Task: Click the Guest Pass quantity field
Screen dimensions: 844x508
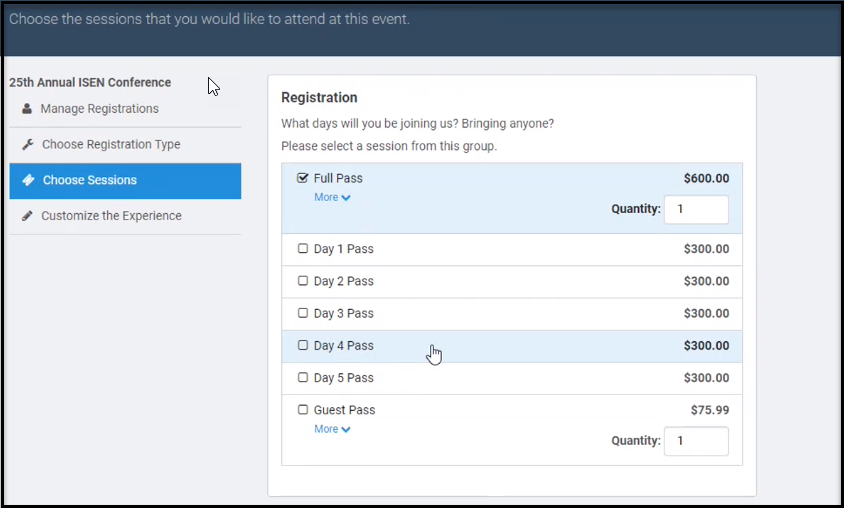Action: pos(696,441)
